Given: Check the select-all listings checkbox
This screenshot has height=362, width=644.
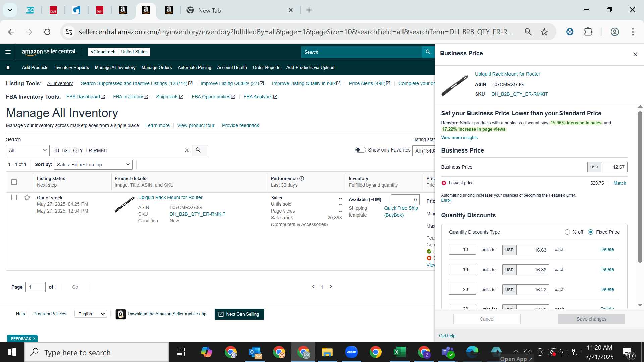Looking at the screenshot, I should [14, 182].
